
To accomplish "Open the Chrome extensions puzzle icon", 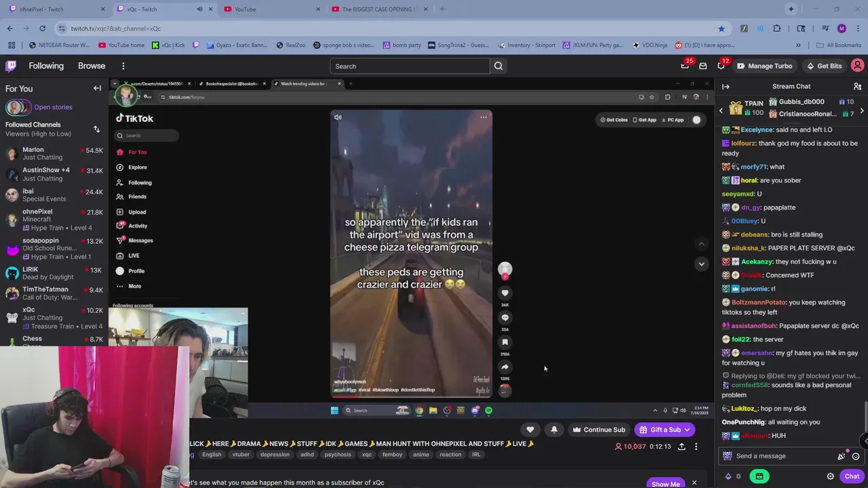I will pyautogui.click(x=777, y=28).
